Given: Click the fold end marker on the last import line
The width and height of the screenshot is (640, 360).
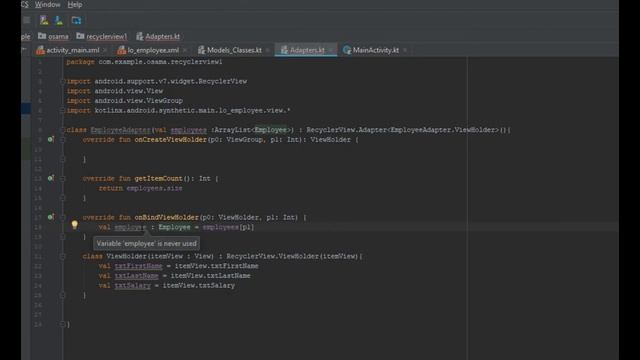Looking at the screenshot, I should (63, 110).
